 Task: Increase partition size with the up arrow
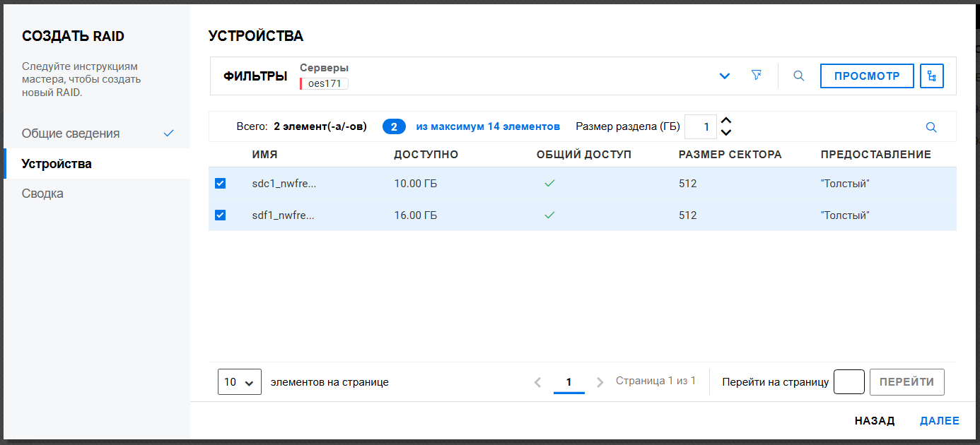click(x=725, y=121)
